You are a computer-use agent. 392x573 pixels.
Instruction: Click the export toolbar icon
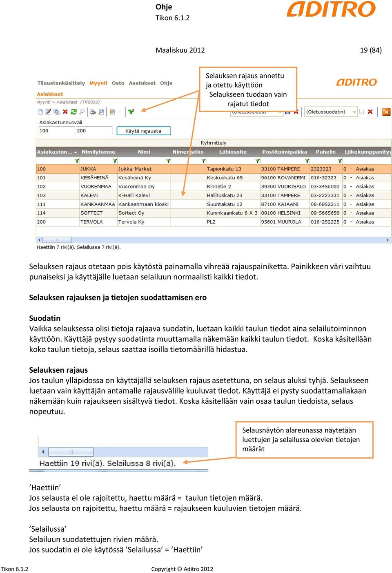[x=112, y=112]
